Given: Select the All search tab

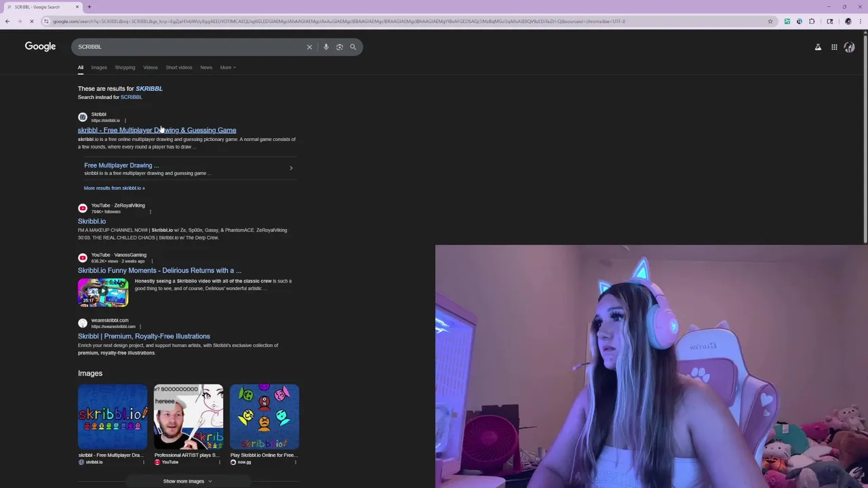Looking at the screenshot, I should pos(80,67).
